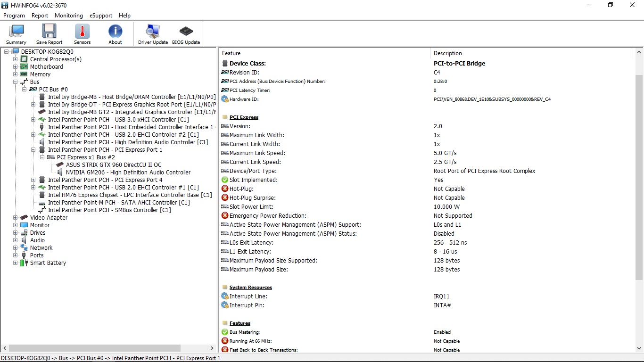Select Ivy Bridge-MB GT2 Integrated Graphics Controller
Screen dimensions: 644x362
(132, 112)
